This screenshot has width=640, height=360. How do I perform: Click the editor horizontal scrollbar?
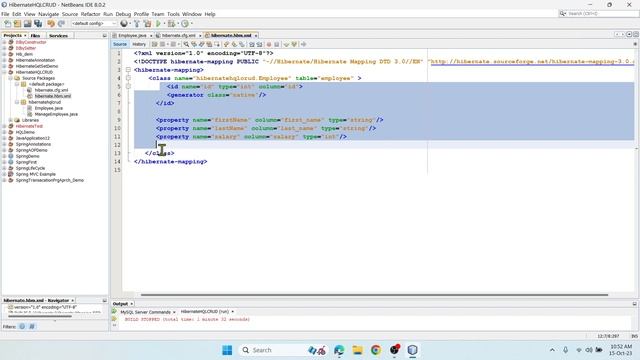(374, 295)
